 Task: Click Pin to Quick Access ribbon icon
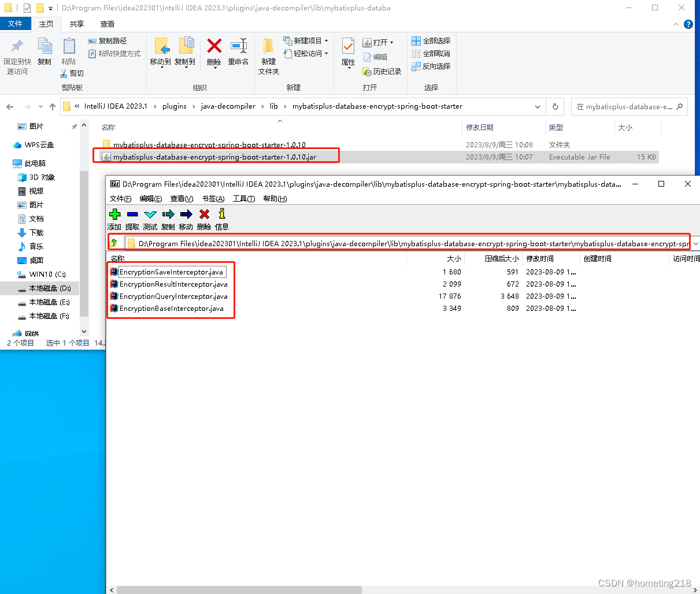pyautogui.click(x=17, y=46)
